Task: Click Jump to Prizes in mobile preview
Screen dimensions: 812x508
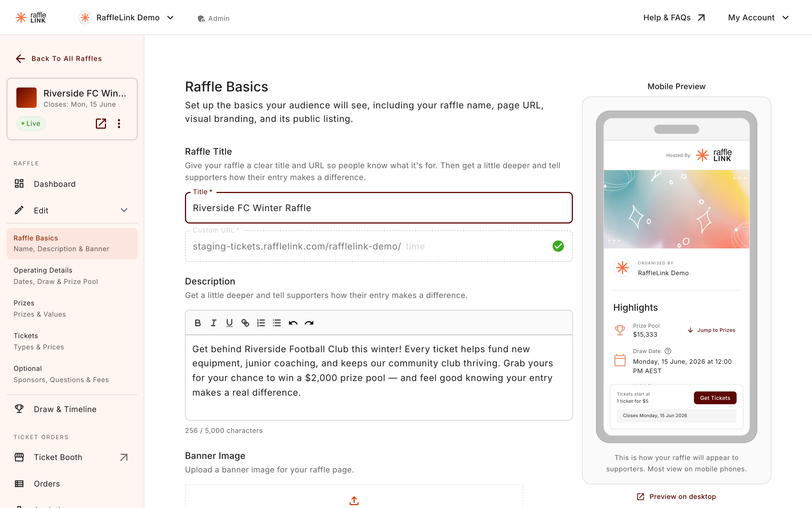Action: [711, 330]
